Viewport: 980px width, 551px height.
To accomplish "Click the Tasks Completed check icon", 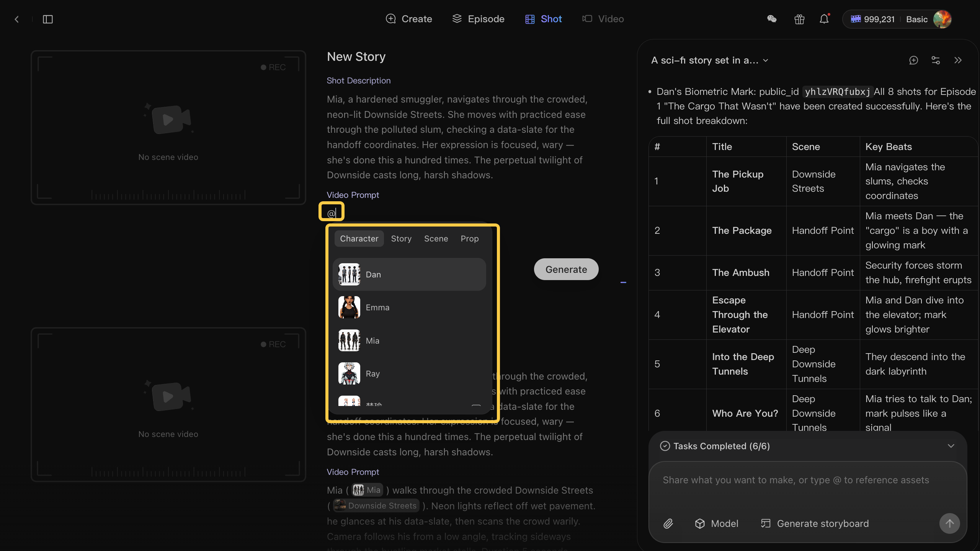I will (665, 446).
